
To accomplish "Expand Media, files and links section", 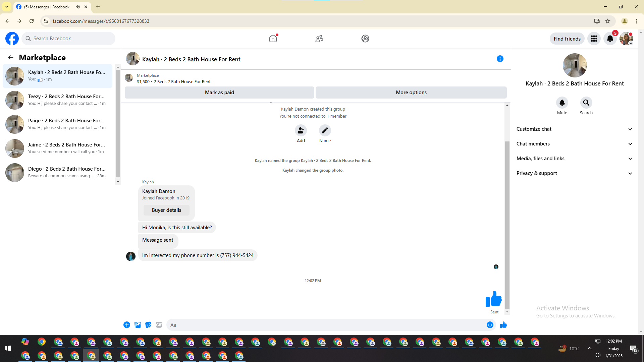I will pyautogui.click(x=575, y=159).
